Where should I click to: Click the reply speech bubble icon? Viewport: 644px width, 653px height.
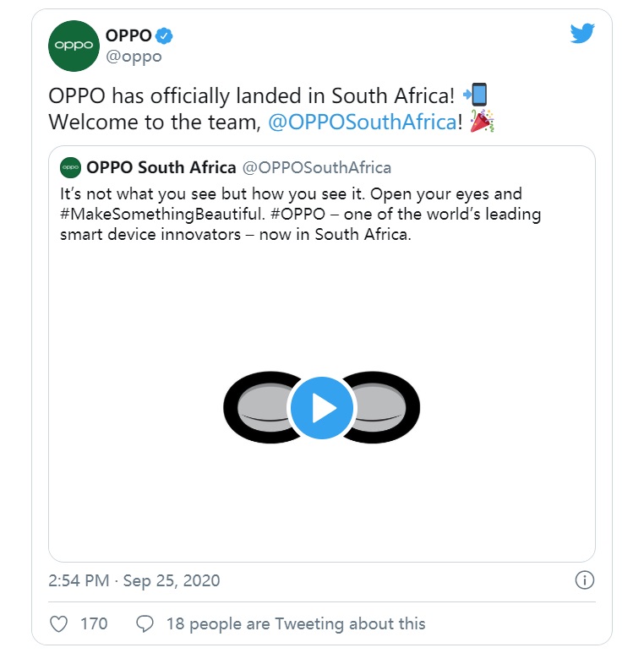[145, 624]
